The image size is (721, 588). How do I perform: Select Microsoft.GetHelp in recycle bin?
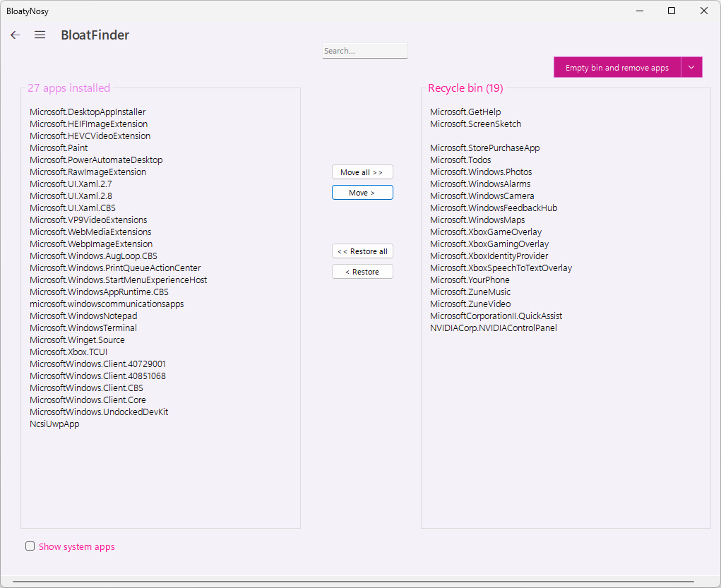pos(465,112)
